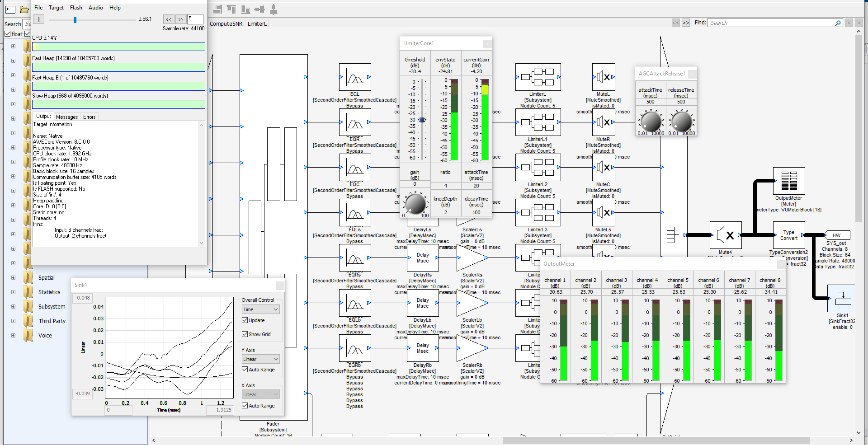868x445 pixels.
Task: Click the EQL filter module icon
Action: 355,77
